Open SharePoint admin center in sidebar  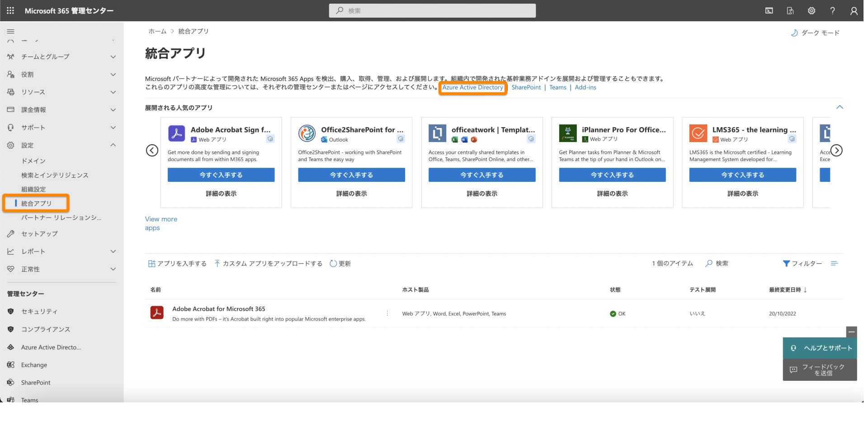[36, 383]
